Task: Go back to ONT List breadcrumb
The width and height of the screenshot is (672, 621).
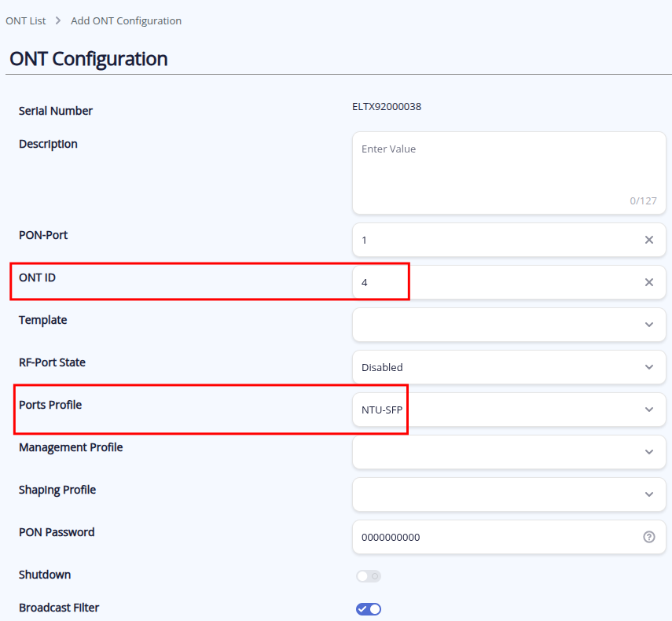Action: coord(26,20)
